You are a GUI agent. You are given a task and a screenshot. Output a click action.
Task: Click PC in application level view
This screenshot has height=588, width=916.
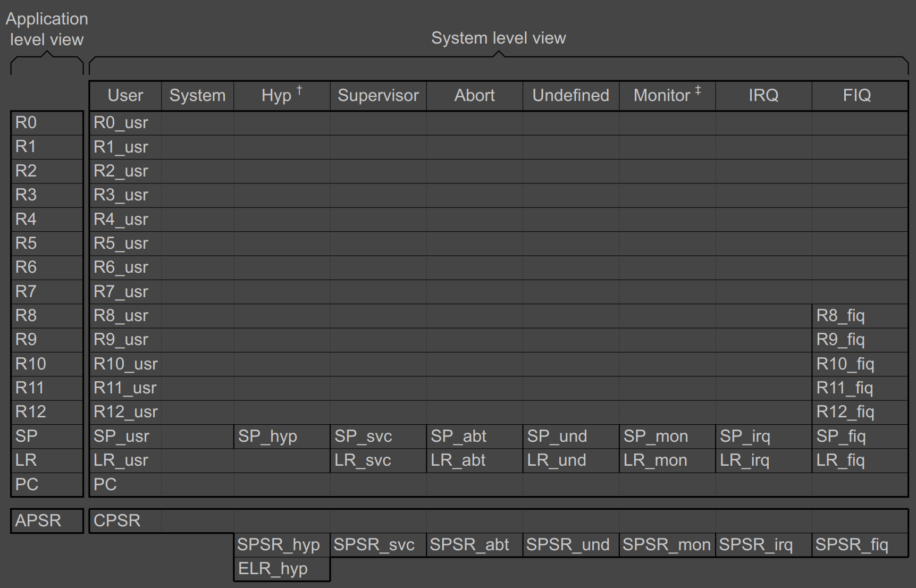coord(47,485)
